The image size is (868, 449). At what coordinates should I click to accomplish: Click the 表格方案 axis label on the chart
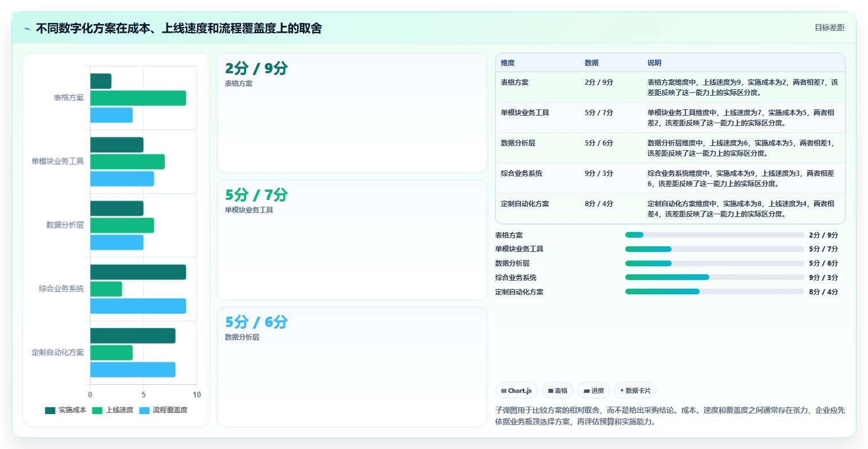[x=69, y=98]
